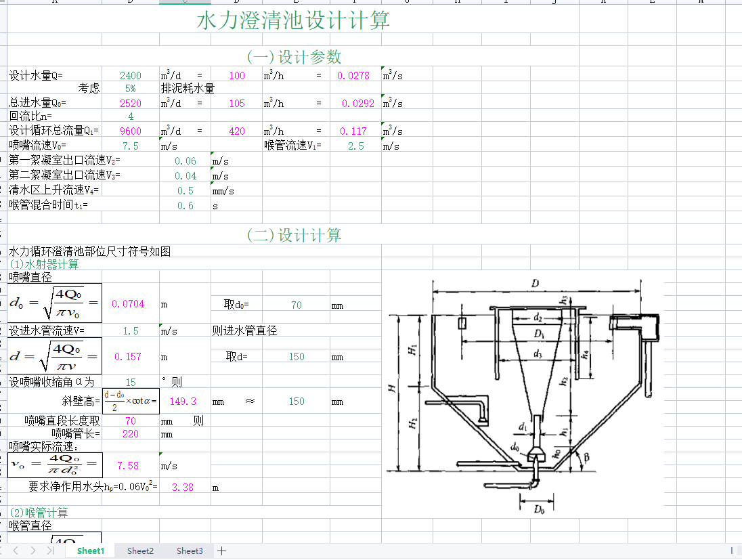Click the label 设计水量Q=
742x560 pixels.
(35, 75)
